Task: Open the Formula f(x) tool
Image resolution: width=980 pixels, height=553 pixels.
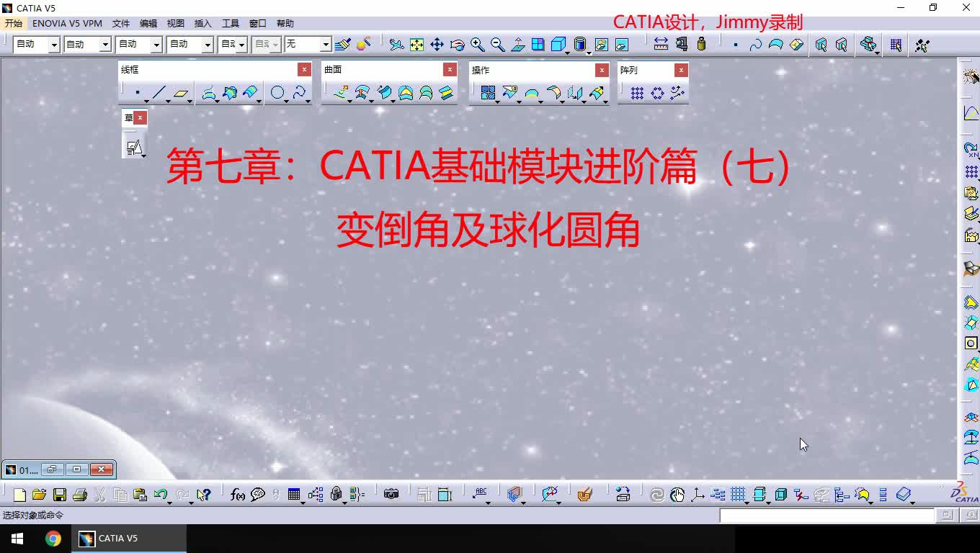Action: (237, 495)
